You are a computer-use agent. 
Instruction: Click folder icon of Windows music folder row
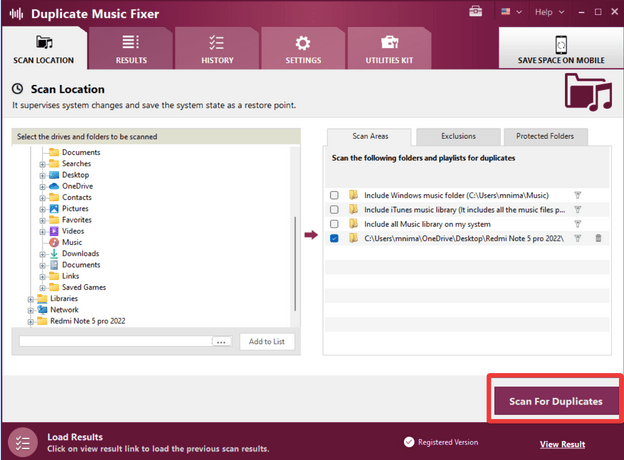(x=353, y=195)
